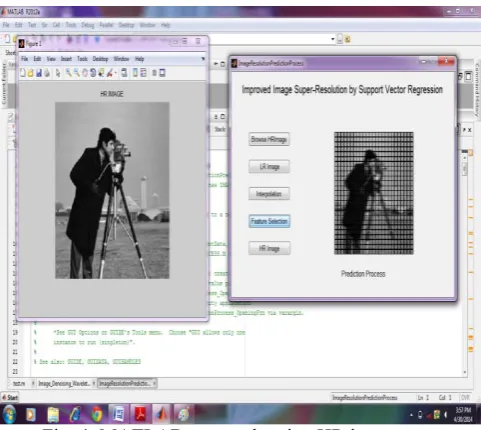The height and width of the screenshot is (430, 481).
Task: Activate the Zoom In magnifier tool
Action: tap(68, 73)
